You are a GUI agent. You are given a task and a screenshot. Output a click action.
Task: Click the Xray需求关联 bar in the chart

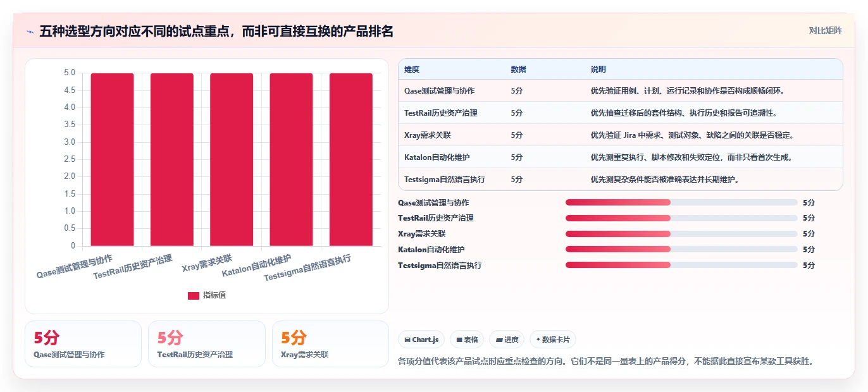click(232, 159)
